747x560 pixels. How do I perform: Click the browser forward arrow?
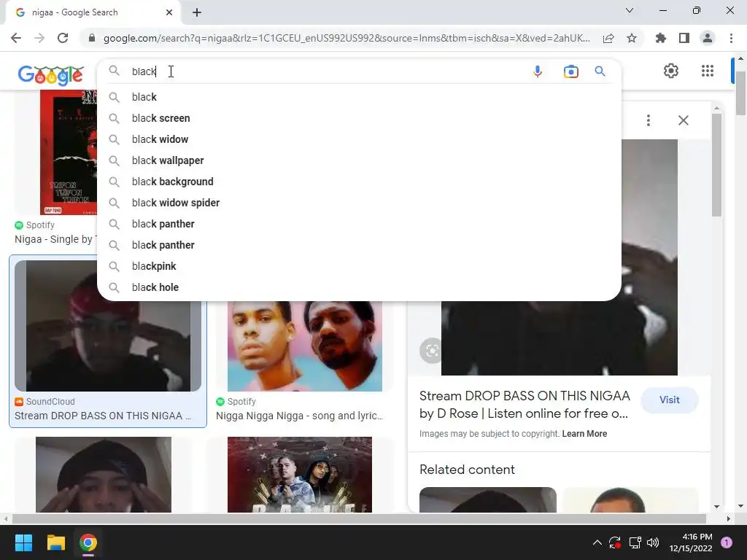(39, 38)
